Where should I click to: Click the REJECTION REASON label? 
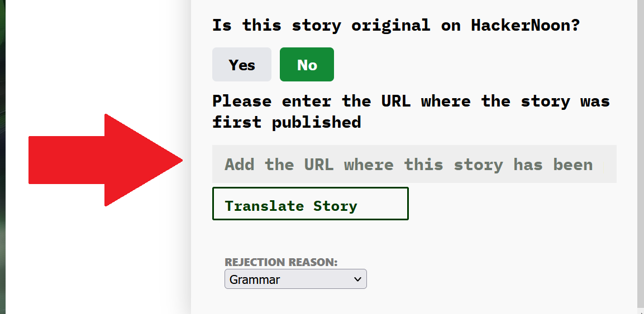coord(281,262)
